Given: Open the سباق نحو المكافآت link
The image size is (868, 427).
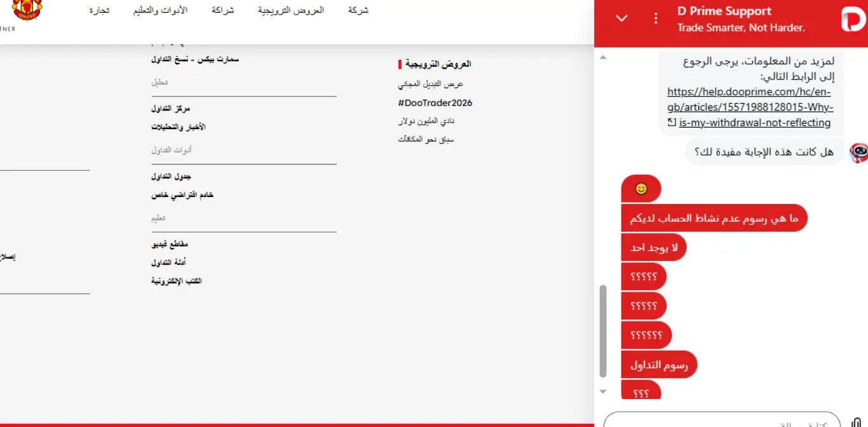Looking at the screenshot, I should [426, 139].
